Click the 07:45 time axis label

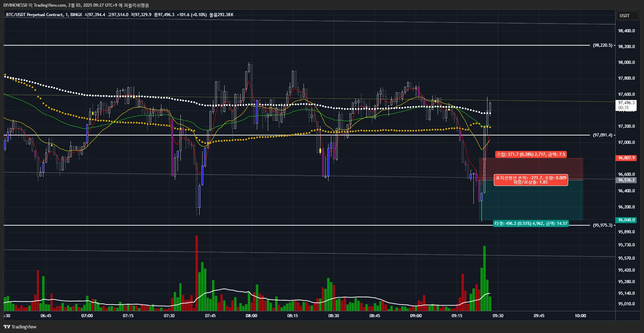click(x=210, y=316)
